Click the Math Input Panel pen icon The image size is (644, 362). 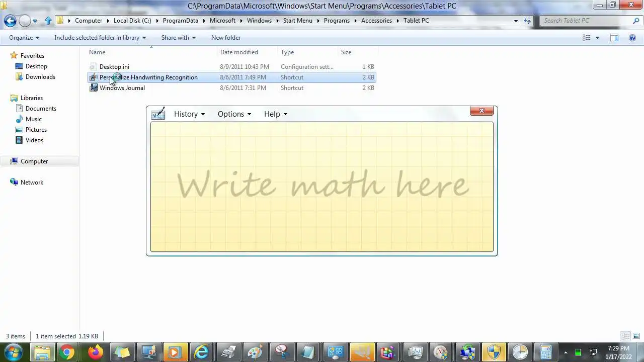pos(158,114)
